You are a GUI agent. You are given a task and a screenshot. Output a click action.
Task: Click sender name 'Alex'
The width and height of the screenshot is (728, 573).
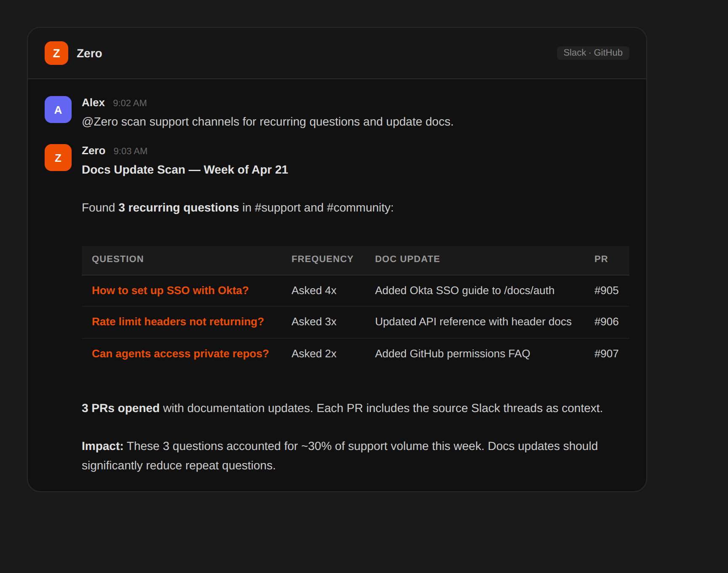(x=93, y=102)
